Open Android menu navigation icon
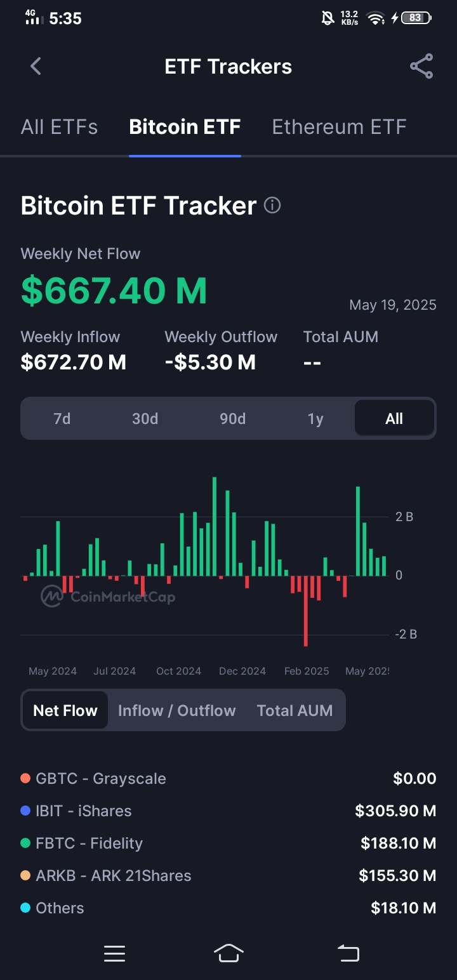The width and height of the screenshot is (457, 980). [x=115, y=953]
